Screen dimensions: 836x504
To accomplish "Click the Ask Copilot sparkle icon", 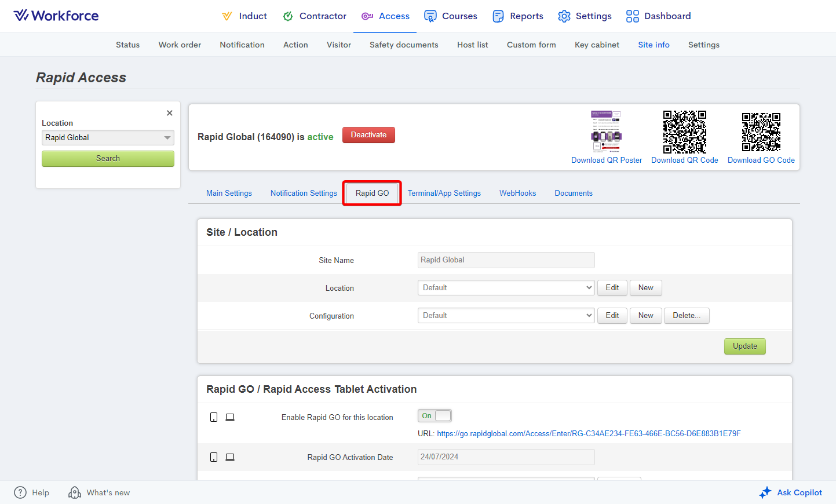I will pyautogui.click(x=765, y=492).
